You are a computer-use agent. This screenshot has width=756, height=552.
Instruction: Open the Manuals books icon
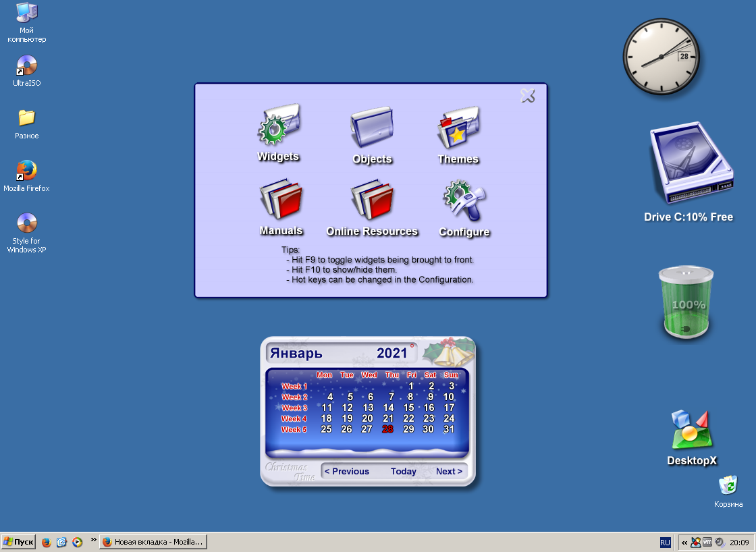tap(281, 200)
